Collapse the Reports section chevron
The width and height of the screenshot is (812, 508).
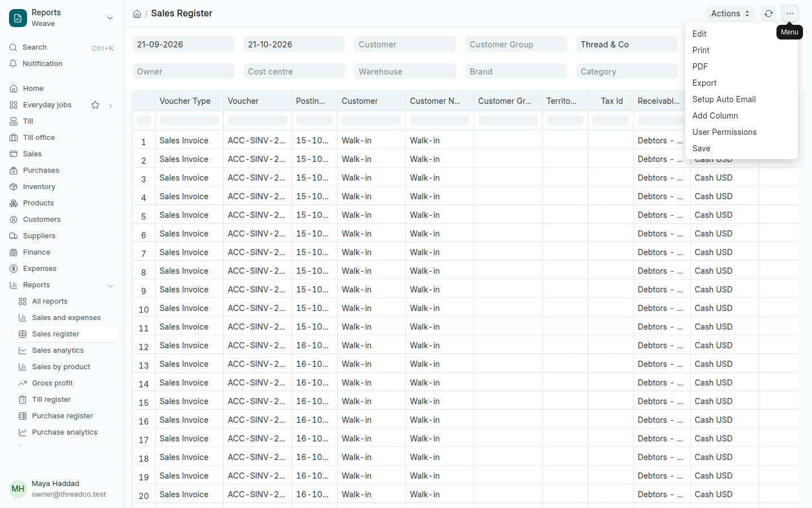click(111, 286)
